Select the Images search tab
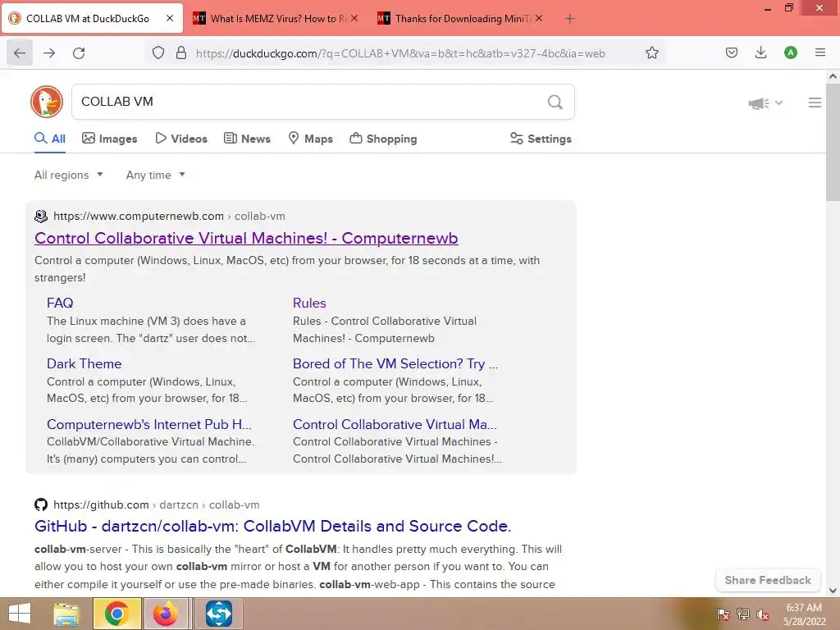840x630 pixels. coord(110,139)
